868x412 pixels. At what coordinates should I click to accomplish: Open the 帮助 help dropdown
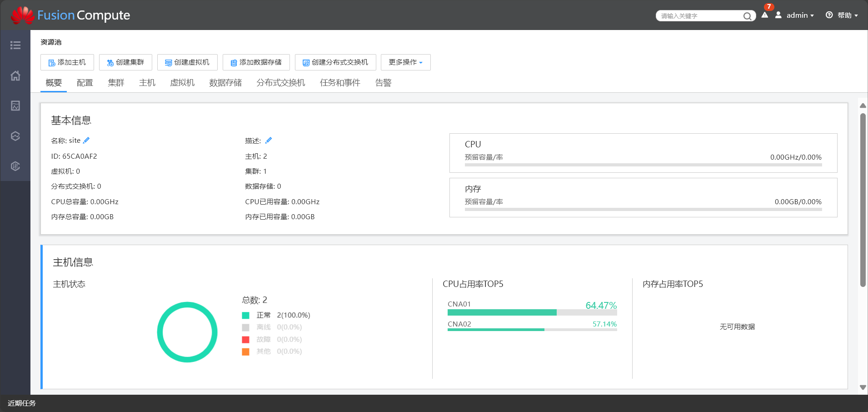[x=848, y=15]
